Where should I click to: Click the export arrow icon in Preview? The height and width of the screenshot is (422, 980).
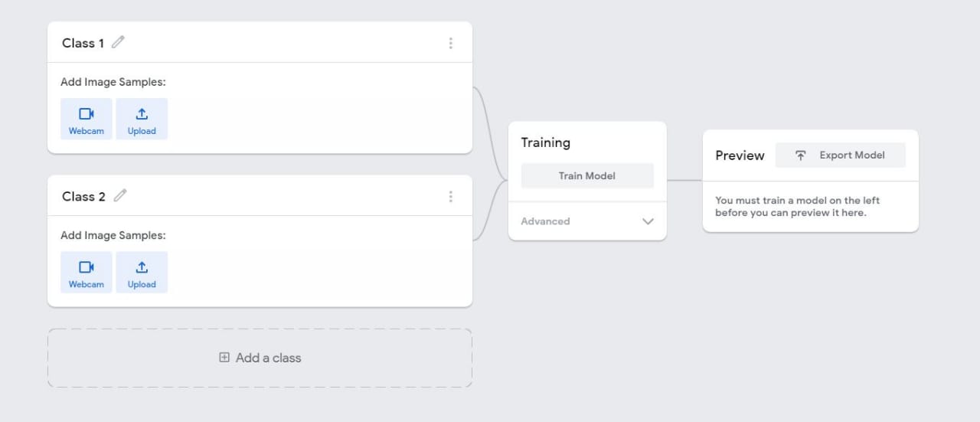click(800, 155)
